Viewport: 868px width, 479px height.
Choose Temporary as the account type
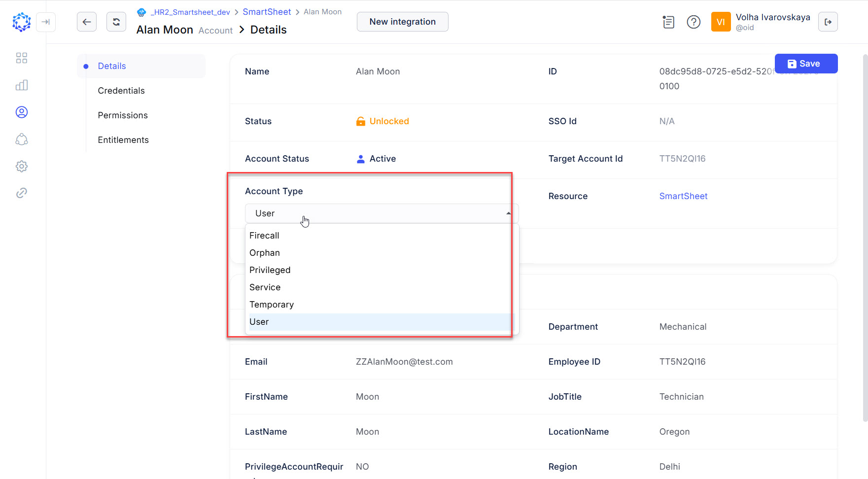pyautogui.click(x=272, y=304)
